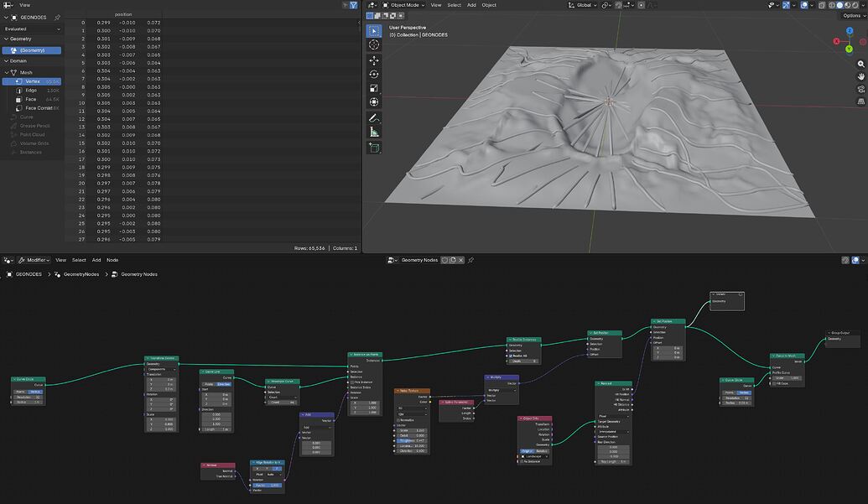Select Face Corner domain in spreadsheet

pyautogui.click(x=37, y=108)
